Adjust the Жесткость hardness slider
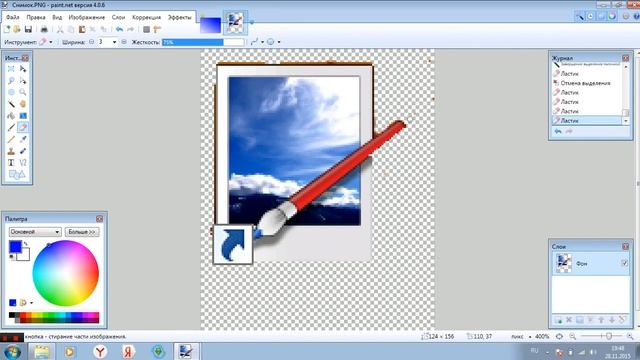Image resolution: width=640 pixels, height=360 pixels. 203,42
